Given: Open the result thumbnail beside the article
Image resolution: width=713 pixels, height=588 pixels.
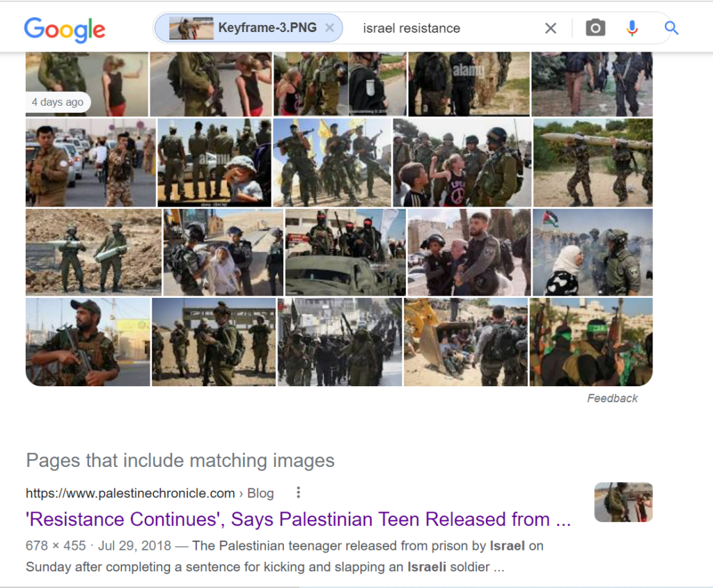Looking at the screenshot, I should tap(623, 502).
